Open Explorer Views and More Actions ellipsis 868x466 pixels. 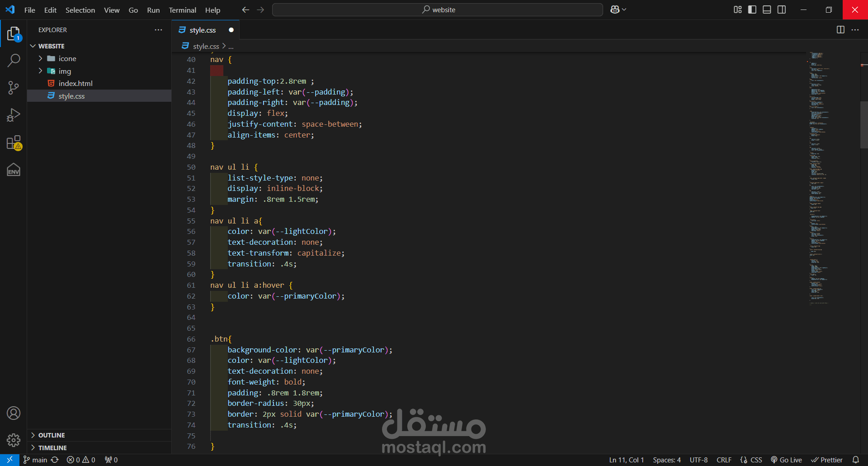[158, 30]
